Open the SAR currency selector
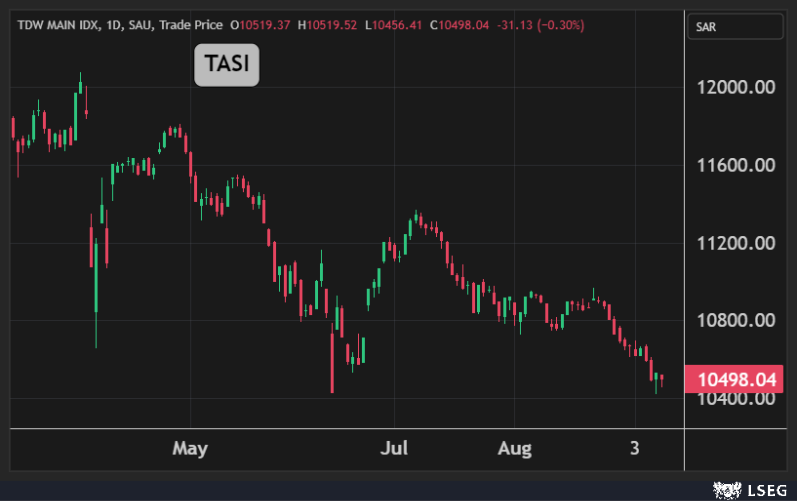Screen dimensions: 797x501 click(737, 26)
